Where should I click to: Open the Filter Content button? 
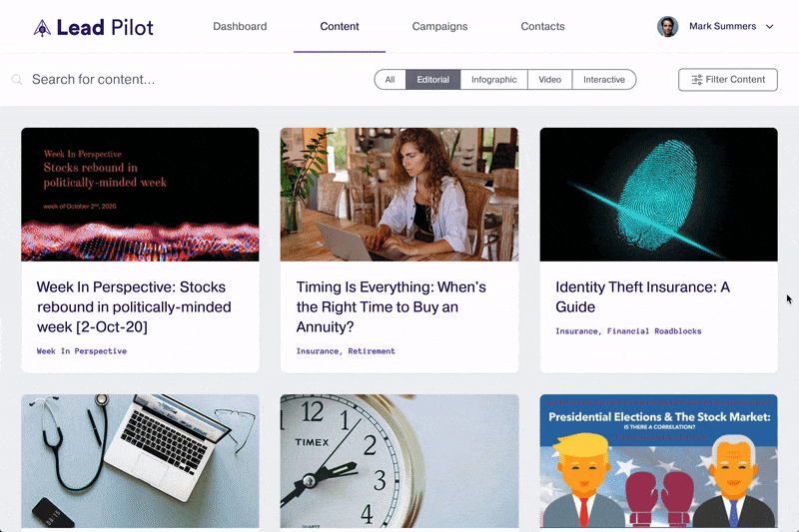[x=728, y=80]
